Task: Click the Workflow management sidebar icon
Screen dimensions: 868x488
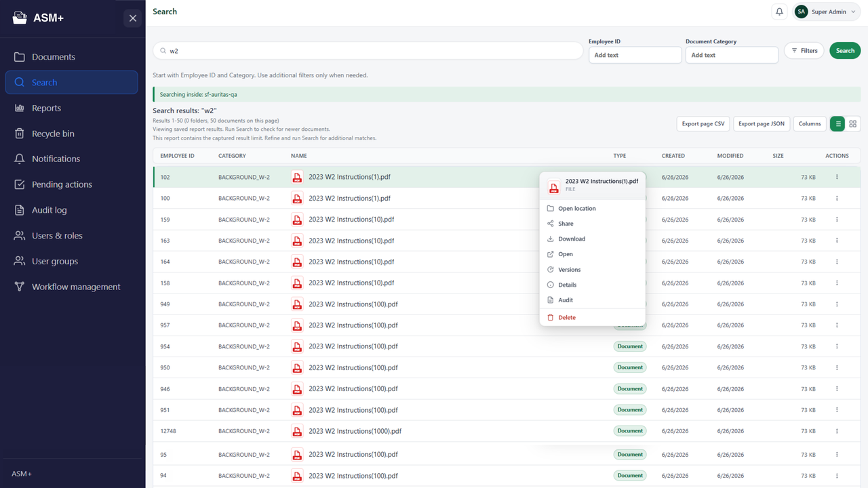Action: (19, 287)
